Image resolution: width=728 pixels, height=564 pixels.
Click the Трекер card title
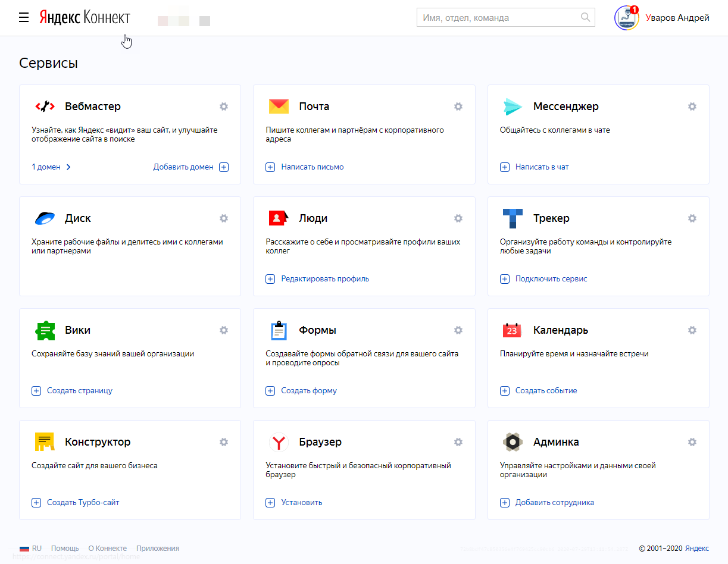pos(551,218)
